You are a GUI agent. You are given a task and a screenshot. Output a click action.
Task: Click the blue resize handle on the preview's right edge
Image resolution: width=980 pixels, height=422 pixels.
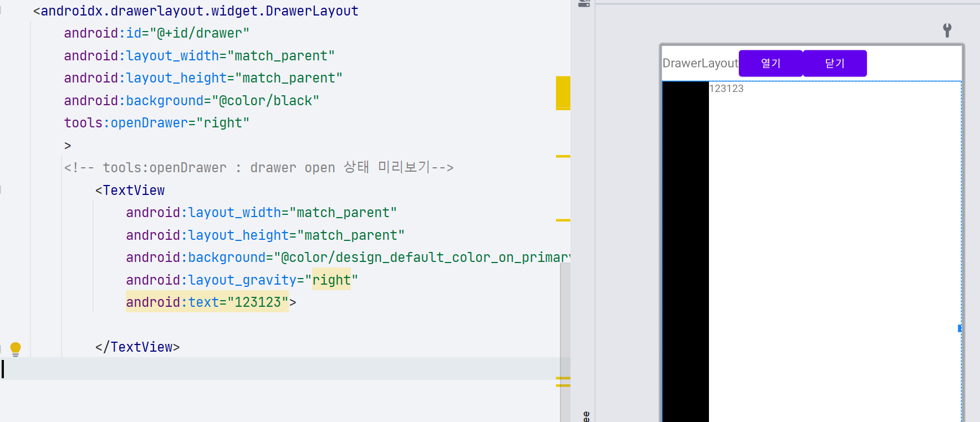[x=959, y=328]
